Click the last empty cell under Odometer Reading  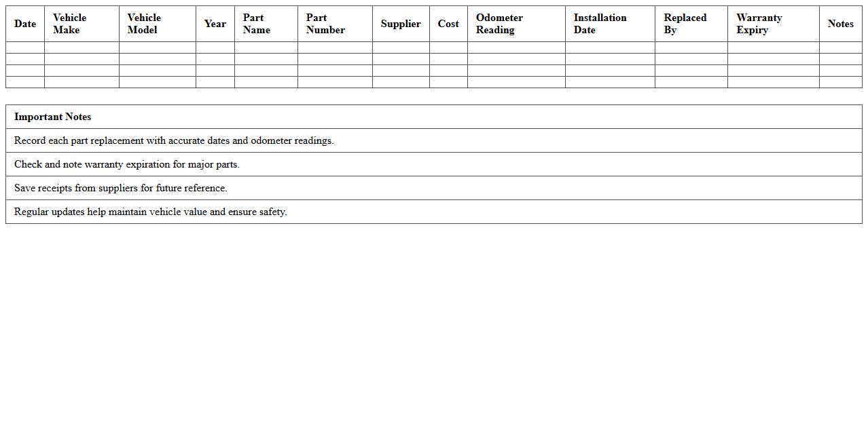516,82
